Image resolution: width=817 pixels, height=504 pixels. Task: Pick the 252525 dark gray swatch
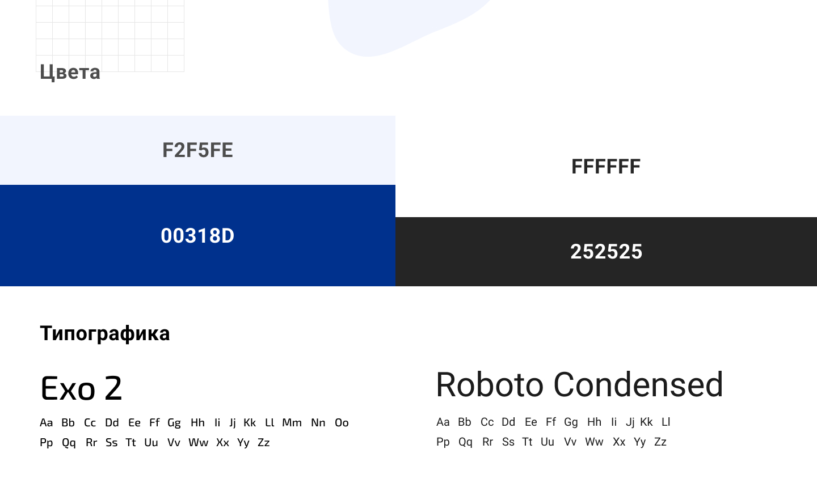(x=606, y=252)
